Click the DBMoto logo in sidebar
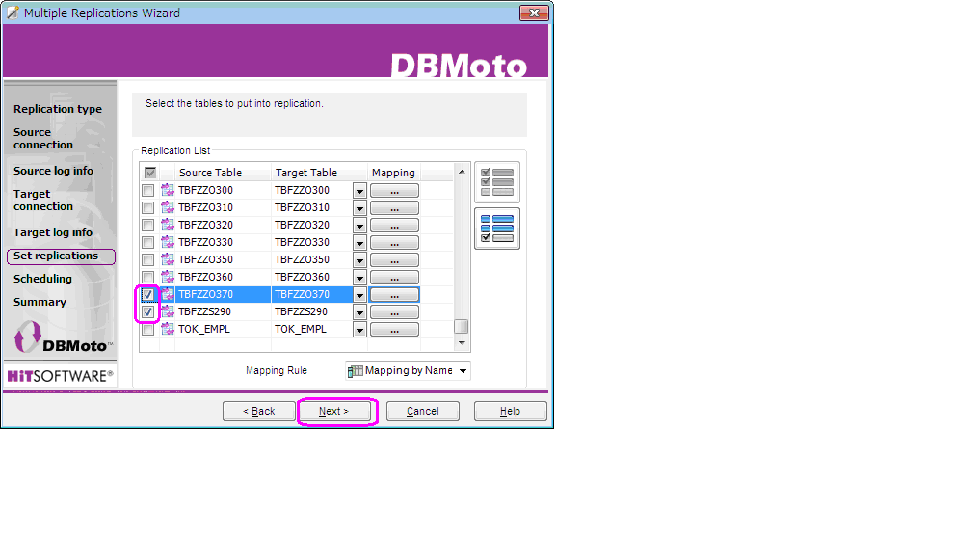This screenshot has width=980, height=539. (62, 337)
